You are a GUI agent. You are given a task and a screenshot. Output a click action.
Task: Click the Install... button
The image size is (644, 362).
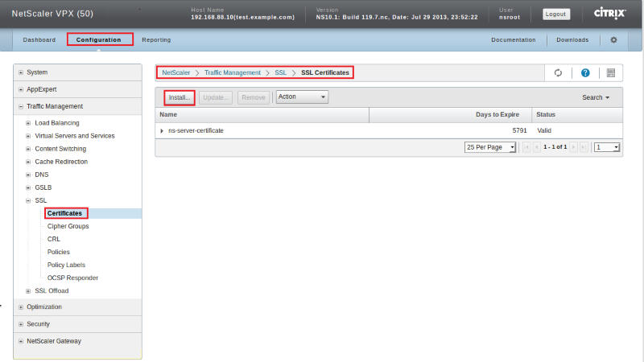point(180,97)
